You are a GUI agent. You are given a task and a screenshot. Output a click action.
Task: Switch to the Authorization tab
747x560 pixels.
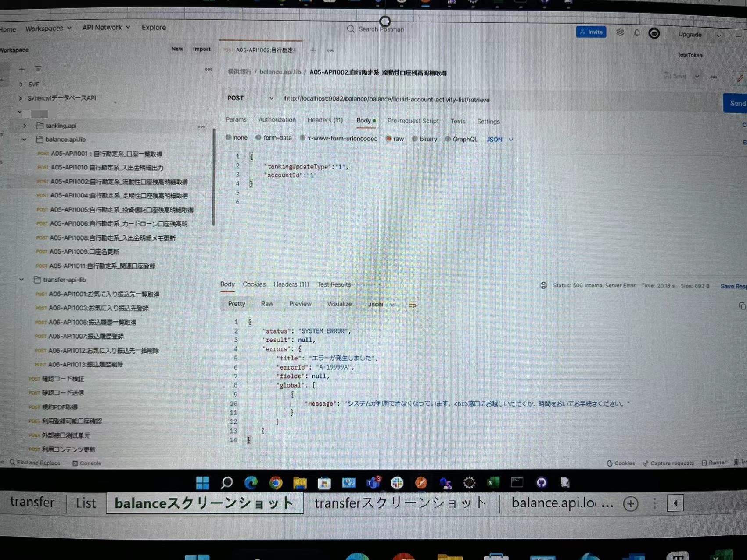277,119
